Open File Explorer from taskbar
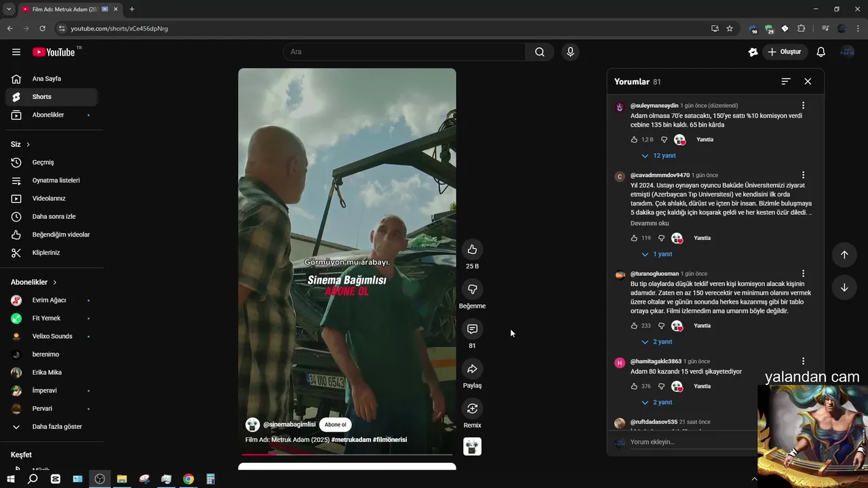This screenshot has width=868, height=488. [x=122, y=479]
